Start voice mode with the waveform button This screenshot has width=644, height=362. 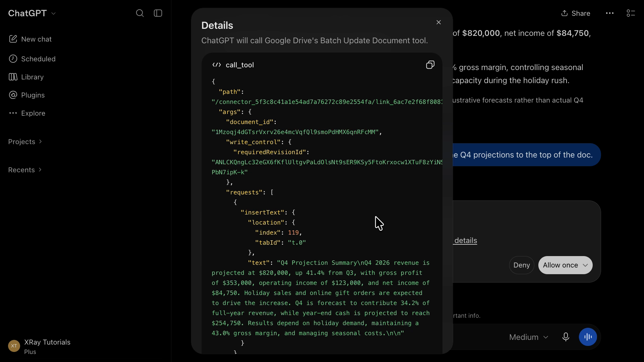588,337
